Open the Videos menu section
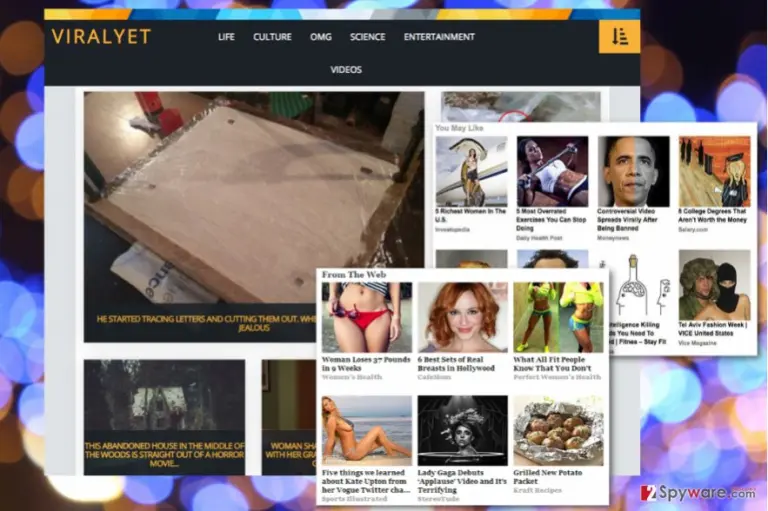The image size is (768, 511). point(346,70)
